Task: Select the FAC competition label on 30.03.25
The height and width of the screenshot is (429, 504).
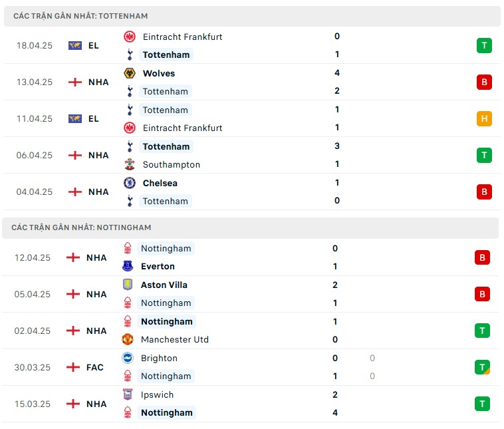Action: 95,367
